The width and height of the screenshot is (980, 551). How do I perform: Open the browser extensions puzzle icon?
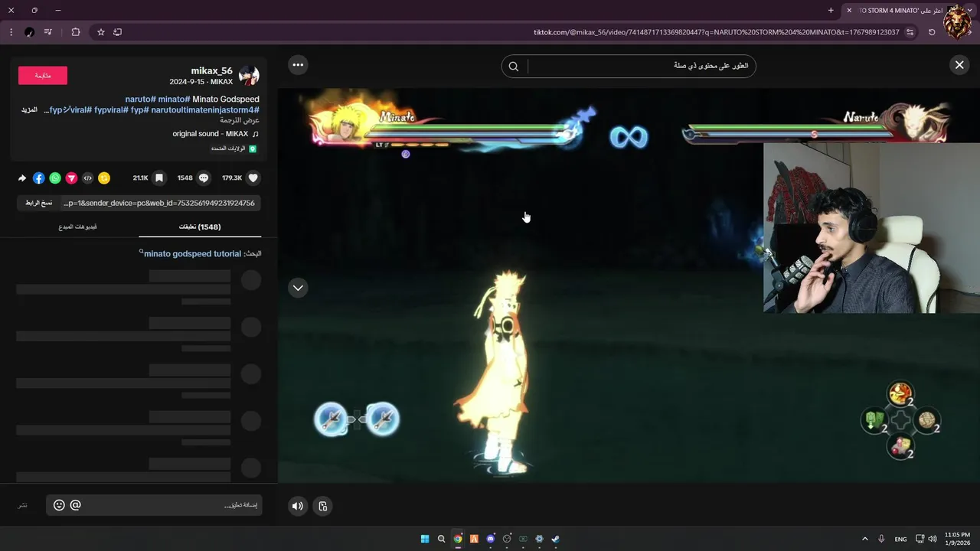click(x=75, y=32)
